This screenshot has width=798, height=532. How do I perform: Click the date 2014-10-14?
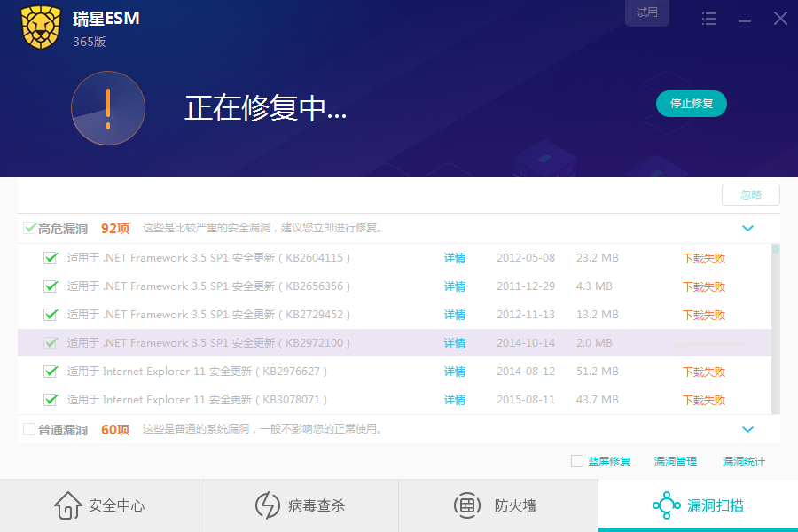tap(526, 343)
